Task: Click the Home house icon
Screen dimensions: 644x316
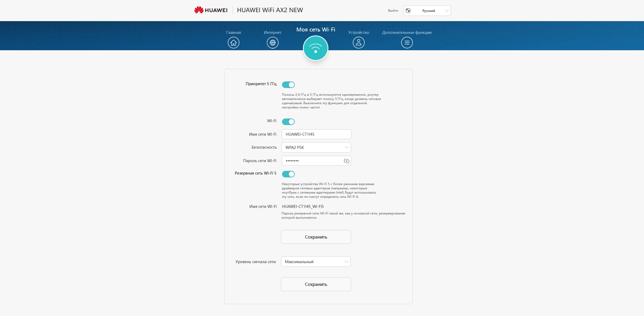Action: (x=233, y=43)
